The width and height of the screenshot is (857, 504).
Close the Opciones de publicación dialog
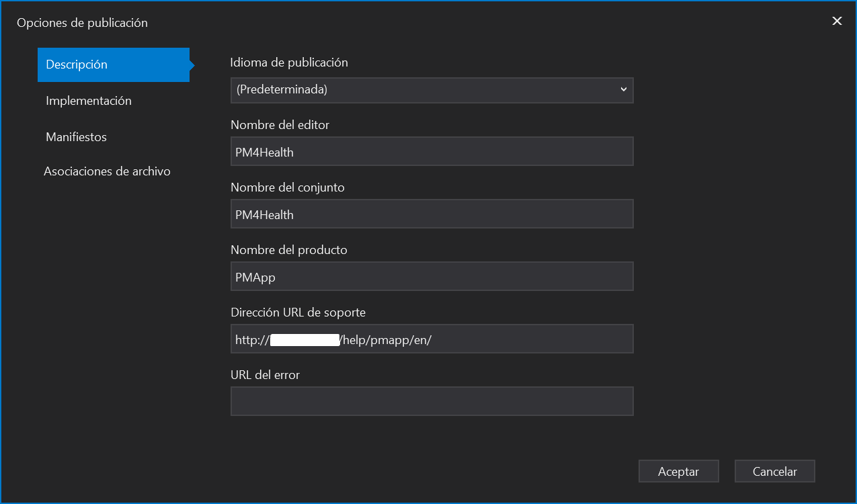click(837, 21)
